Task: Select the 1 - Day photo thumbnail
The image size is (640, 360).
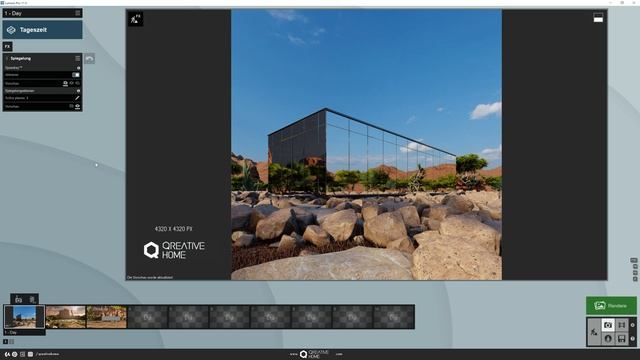Action: [x=24, y=317]
